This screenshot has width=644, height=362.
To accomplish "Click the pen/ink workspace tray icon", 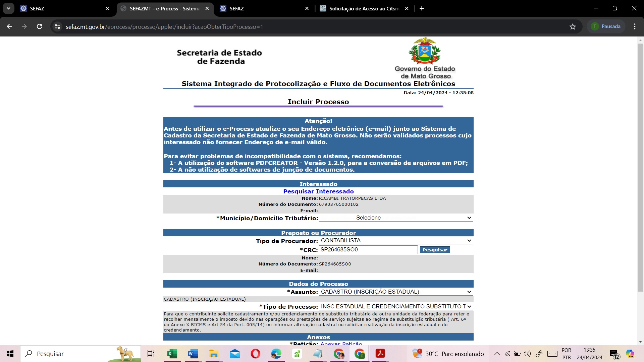I will [539, 354].
